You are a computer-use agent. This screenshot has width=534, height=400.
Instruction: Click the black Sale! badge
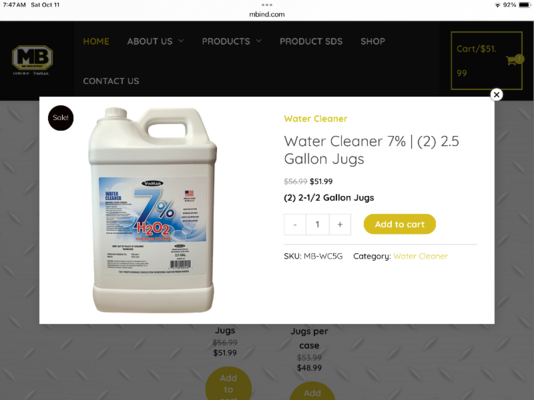pos(61,118)
